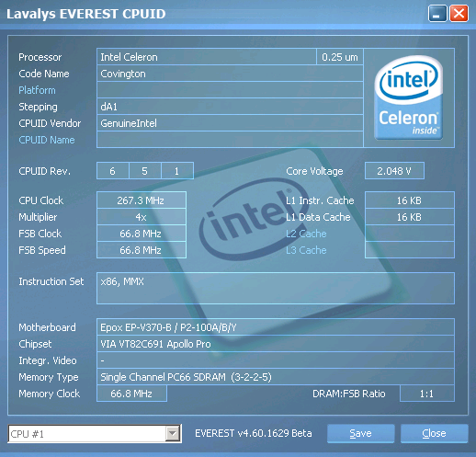Click the 'Multiplier' label

coord(38,217)
